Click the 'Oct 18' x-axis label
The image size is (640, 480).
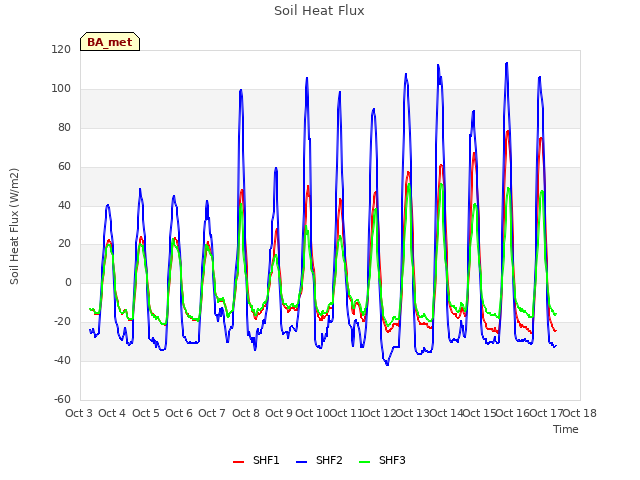pyautogui.click(x=580, y=413)
